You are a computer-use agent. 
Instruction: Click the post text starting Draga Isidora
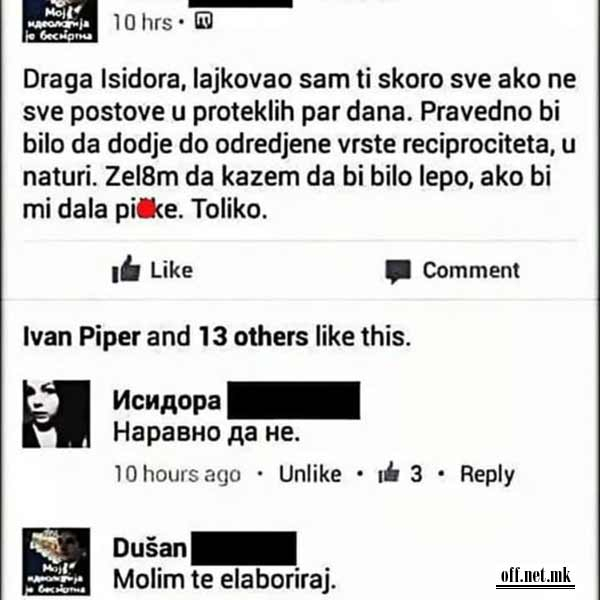pos(299,144)
